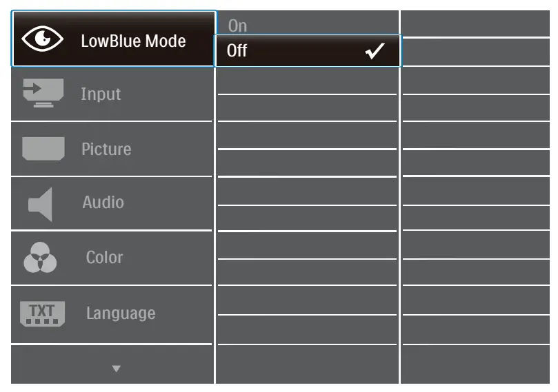Select the Picture menu label

[x=106, y=149]
